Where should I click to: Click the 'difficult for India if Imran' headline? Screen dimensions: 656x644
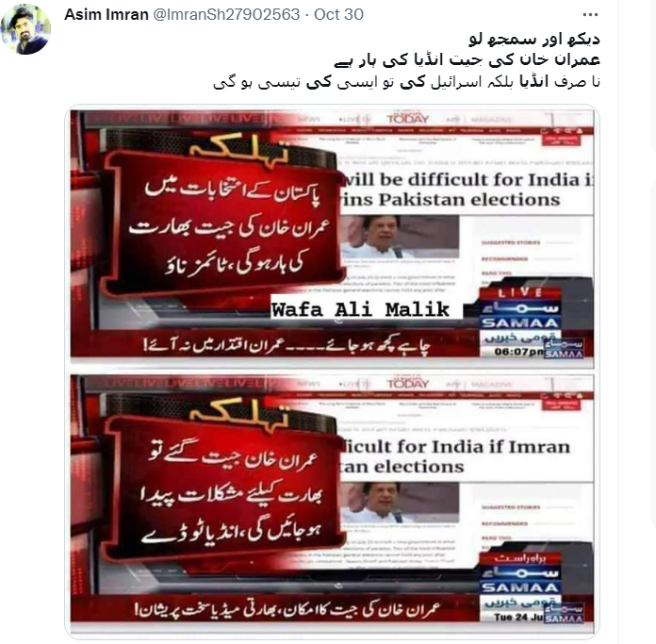pyautogui.click(x=455, y=447)
